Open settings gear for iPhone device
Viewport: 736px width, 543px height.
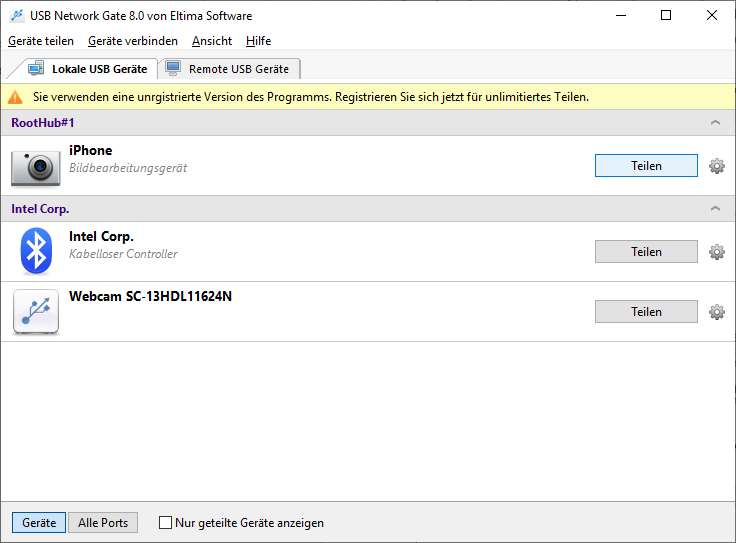tap(716, 166)
